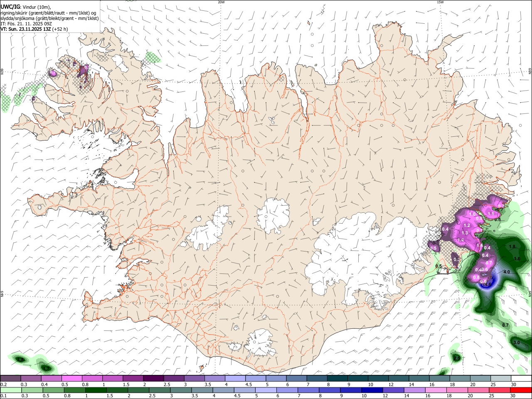Select the 'slydda/snjókoma' header line
The height and width of the screenshot is (399, 532).
click(x=50, y=18)
